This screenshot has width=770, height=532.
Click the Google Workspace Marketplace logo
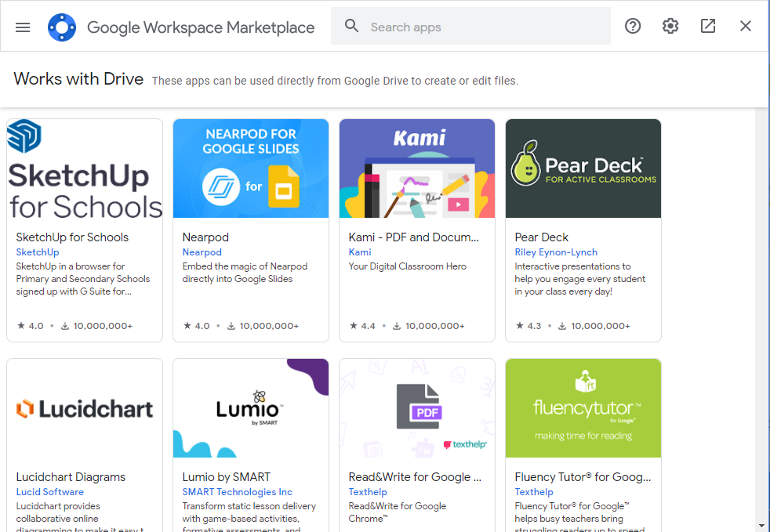point(62,27)
